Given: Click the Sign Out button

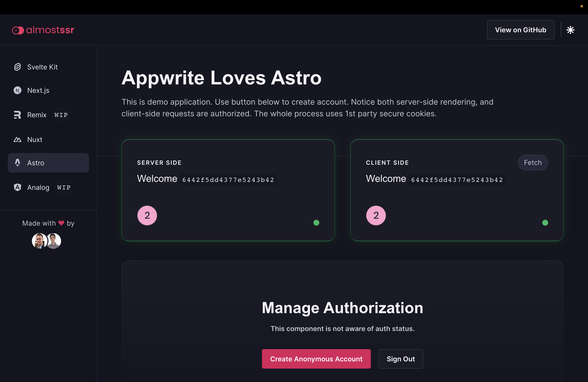Looking at the screenshot, I should (401, 359).
